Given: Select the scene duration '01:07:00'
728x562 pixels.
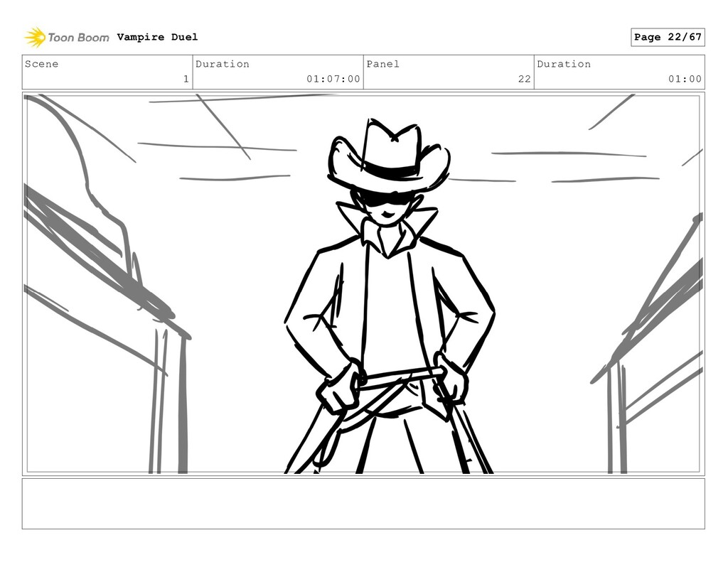Looking at the screenshot, I should point(333,79).
